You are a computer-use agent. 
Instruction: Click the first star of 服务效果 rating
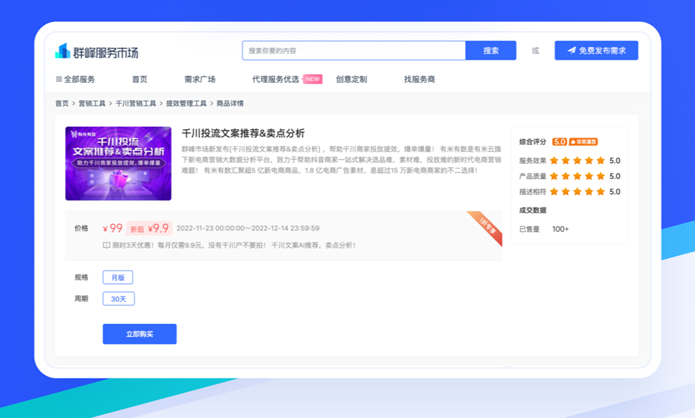[554, 160]
